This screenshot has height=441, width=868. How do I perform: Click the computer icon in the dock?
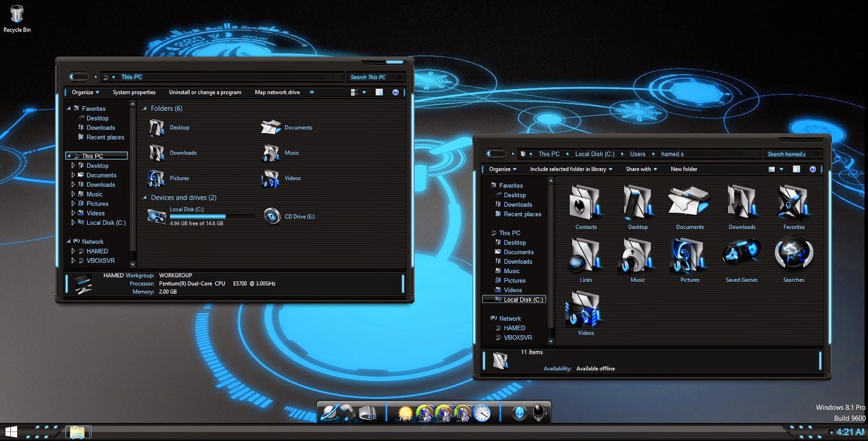(367, 413)
